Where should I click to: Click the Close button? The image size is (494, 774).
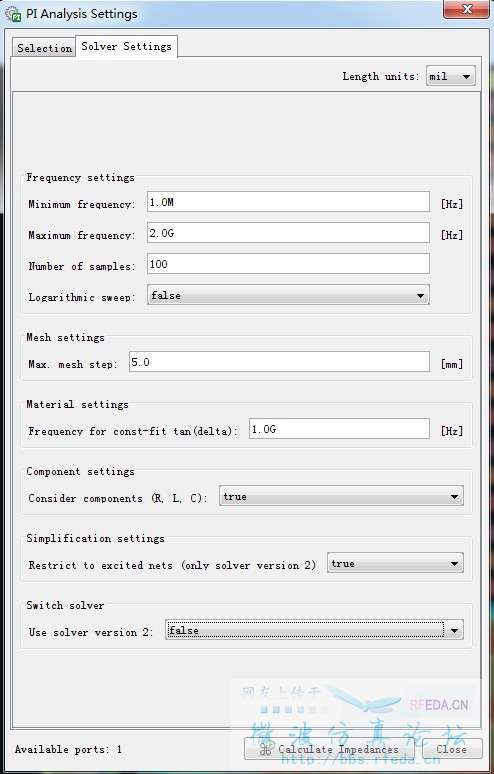pyautogui.click(x=452, y=749)
